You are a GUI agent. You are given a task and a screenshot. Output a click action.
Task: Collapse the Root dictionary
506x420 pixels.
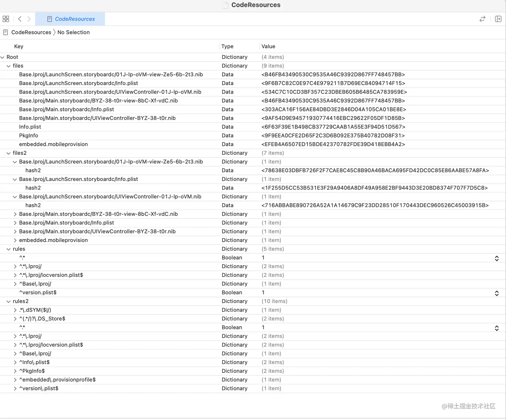click(2, 57)
